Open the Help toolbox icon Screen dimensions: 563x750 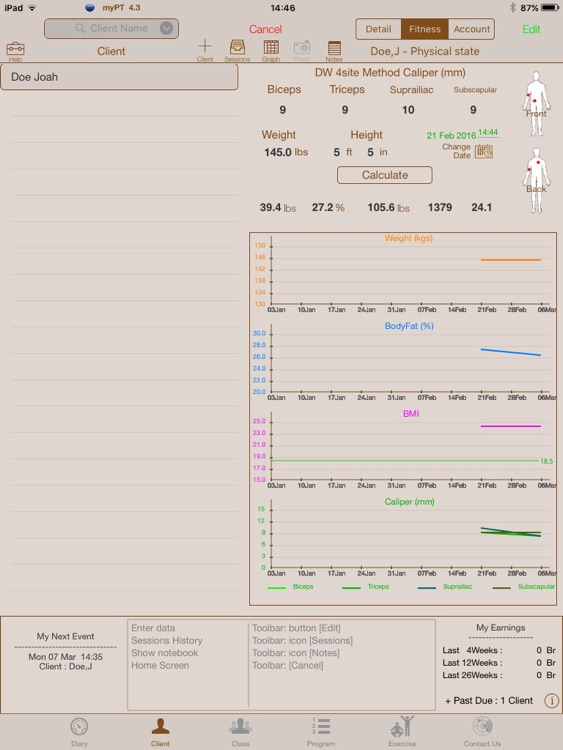15,50
